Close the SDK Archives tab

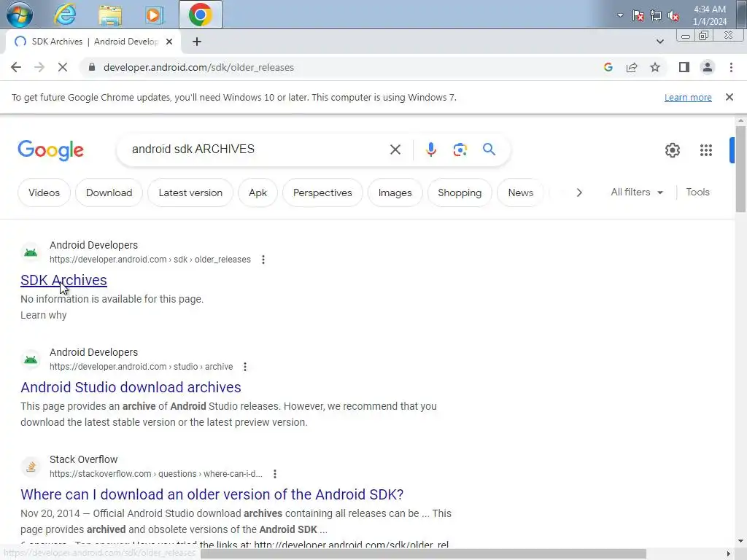[x=169, y=42]
